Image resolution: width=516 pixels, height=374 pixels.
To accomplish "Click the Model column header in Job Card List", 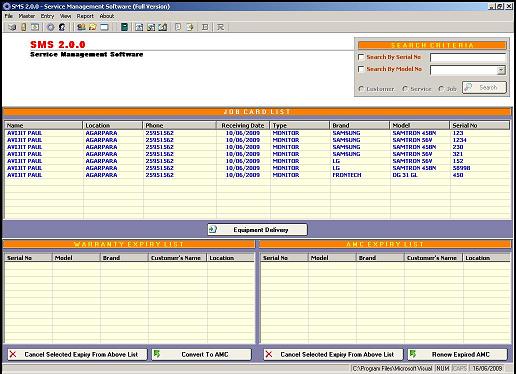I will [x=420, y=125].
